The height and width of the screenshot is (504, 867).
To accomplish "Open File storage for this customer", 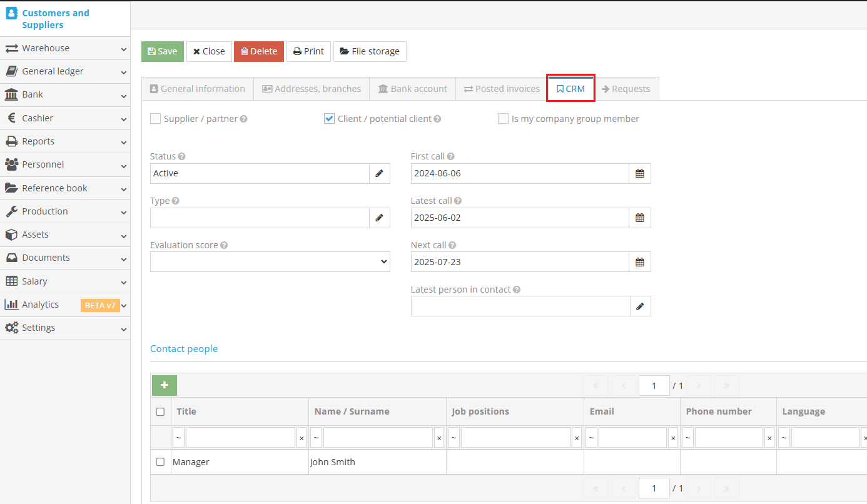I will [370, 51].
